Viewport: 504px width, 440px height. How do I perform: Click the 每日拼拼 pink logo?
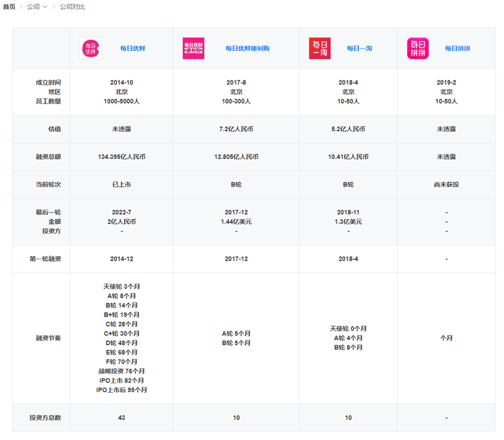pyautogui.click(x=418, y=49)
